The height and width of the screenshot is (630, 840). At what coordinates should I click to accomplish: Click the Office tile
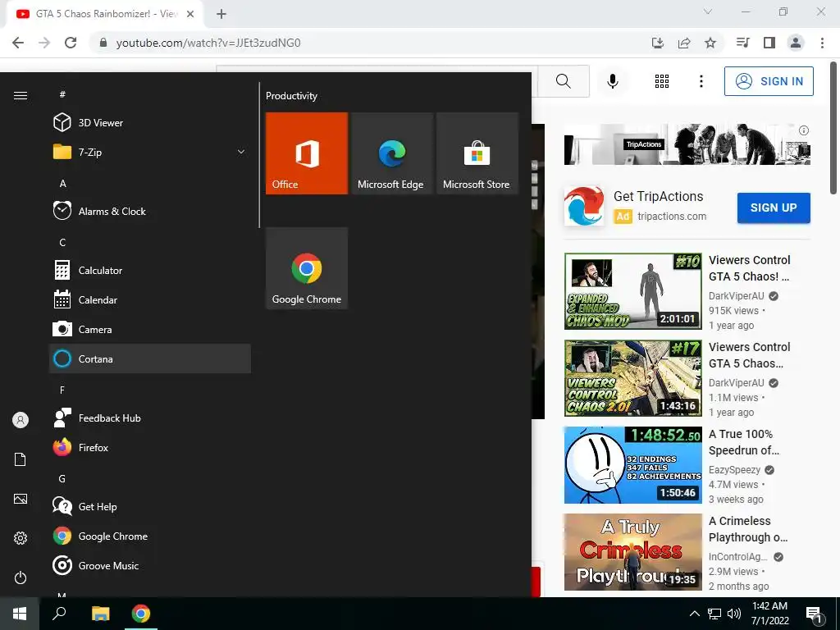tap(307, 153)
